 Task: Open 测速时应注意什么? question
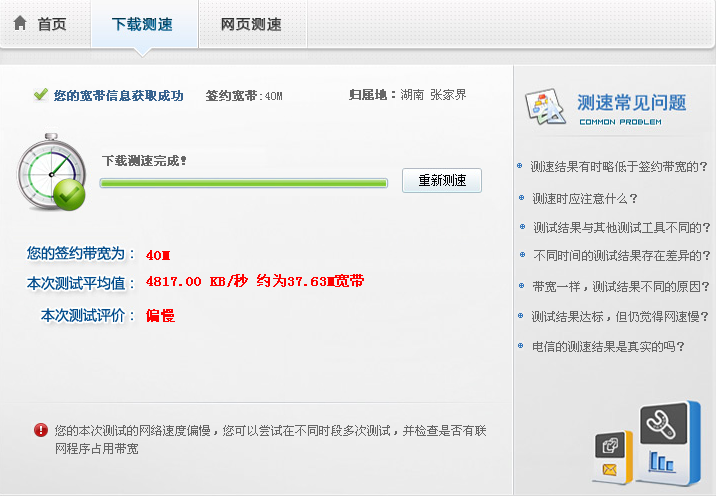click(x=584, y=198)
